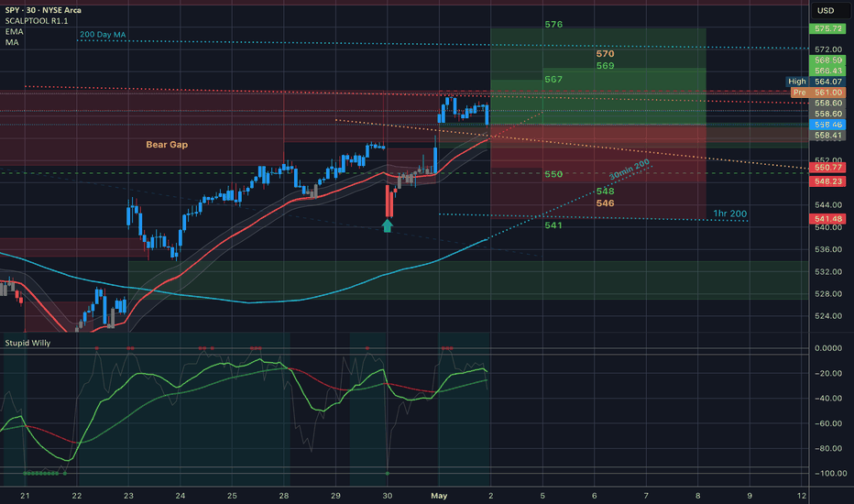Click 536.00 on the price scale
This screenshot has height=504, width=854.
click(827, 249)
